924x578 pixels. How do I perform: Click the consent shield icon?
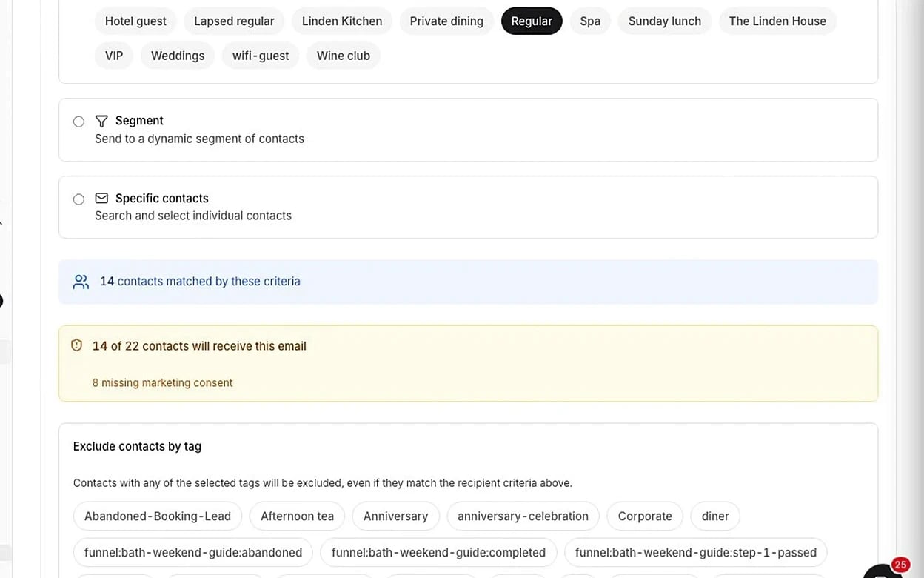coord(76,345)
